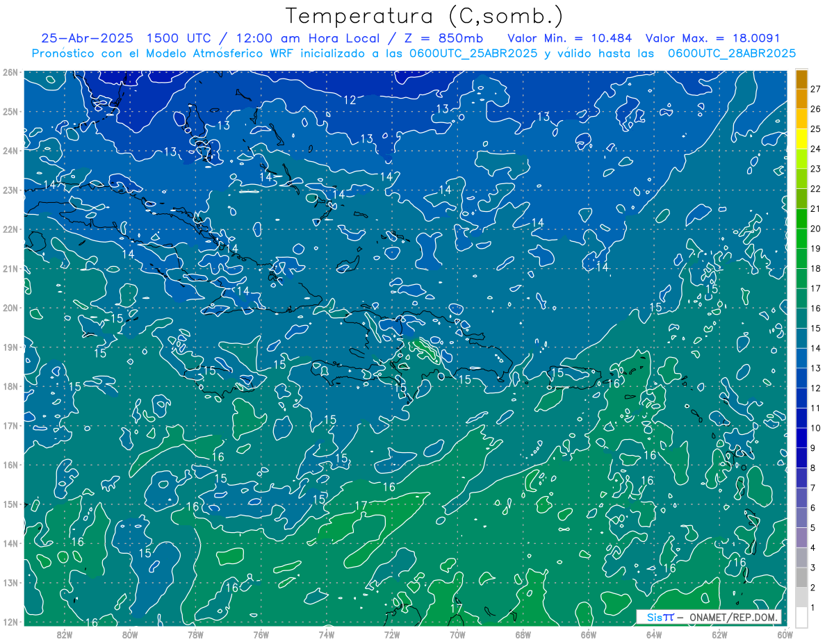Pick the lime swatch between 23 and 24
Viewport: 834px width, 644px height.
point(801,159)
